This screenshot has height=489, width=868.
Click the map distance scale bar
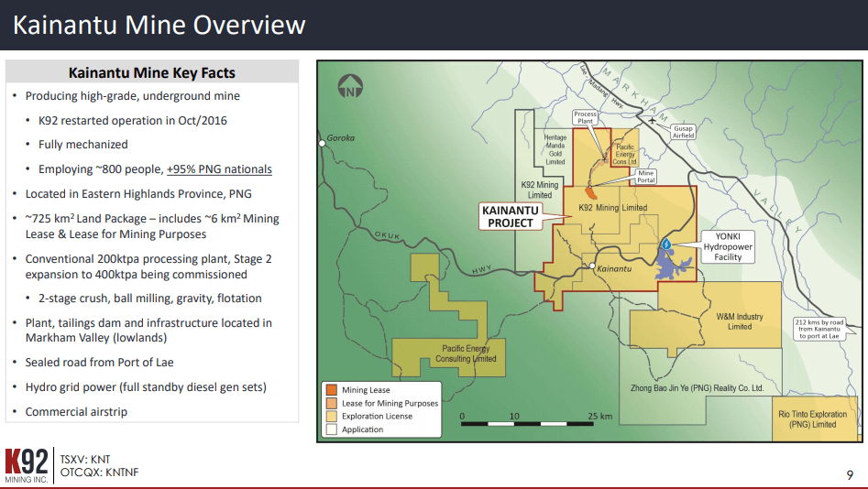[528, 424]
